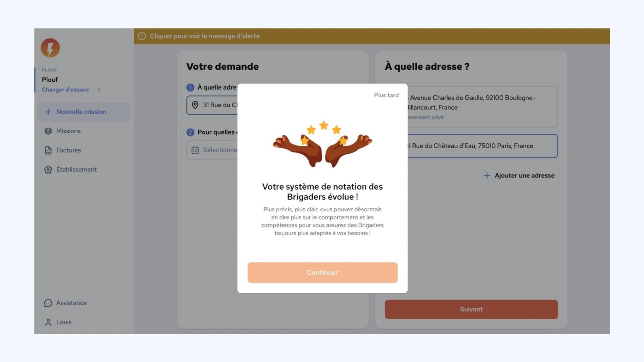Open the alert message banner

point(372,36)
